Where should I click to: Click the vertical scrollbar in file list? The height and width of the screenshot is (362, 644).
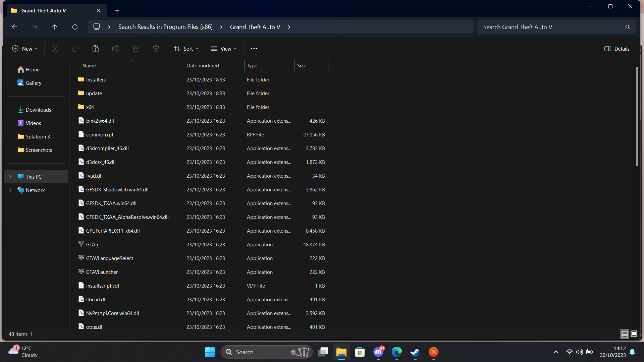(x=637, y=117)
